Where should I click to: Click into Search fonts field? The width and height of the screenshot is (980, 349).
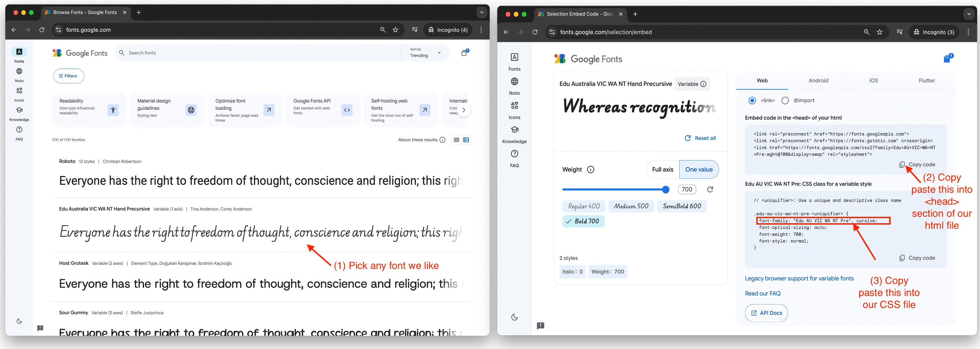[x=259, y=53]
